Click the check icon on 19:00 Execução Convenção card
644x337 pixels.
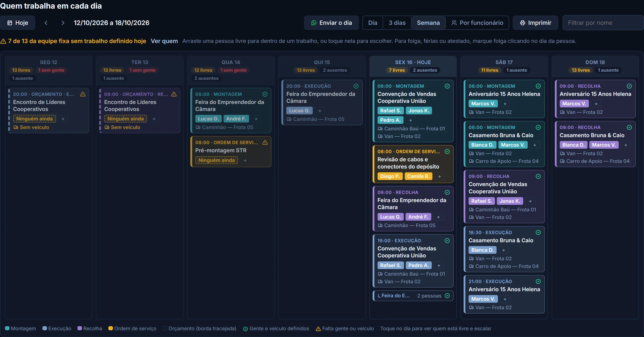[447, 241]
